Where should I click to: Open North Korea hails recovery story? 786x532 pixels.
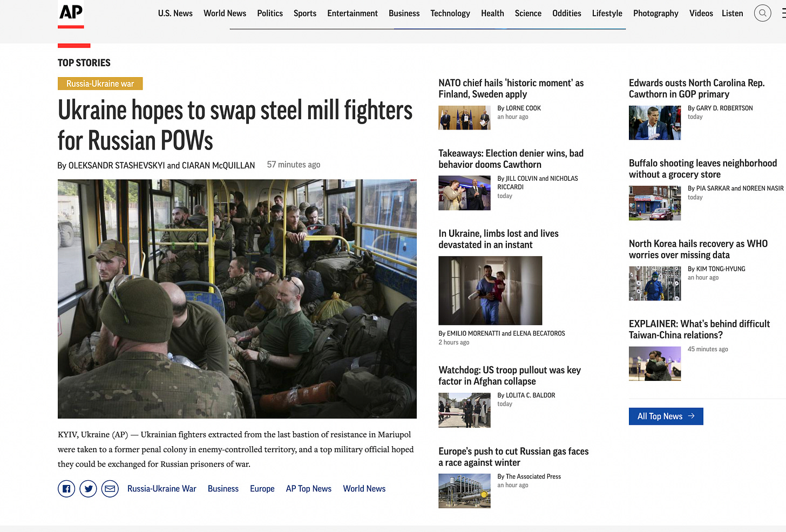698,249
